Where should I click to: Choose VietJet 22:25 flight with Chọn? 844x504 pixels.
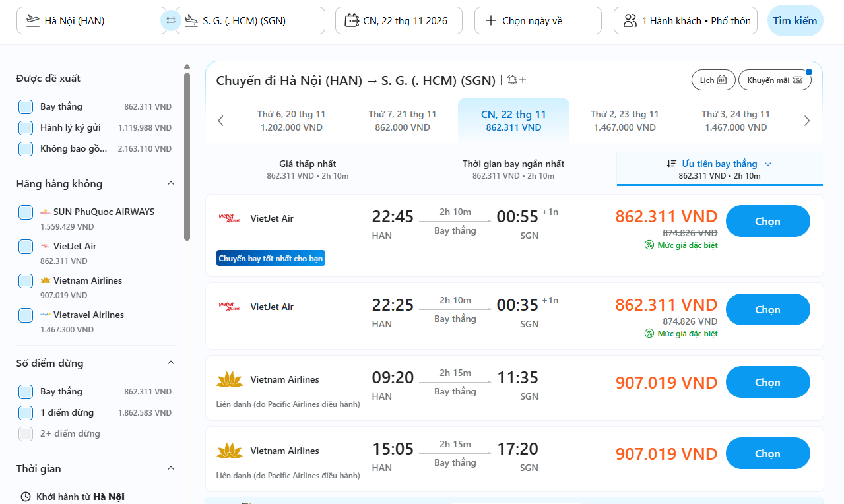tap(768, 309)
